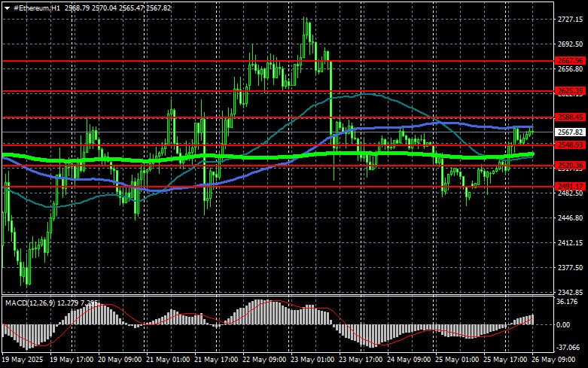Click the 2656.80 price scale value
The image size is (588, 368).
(x=570, y=69)
